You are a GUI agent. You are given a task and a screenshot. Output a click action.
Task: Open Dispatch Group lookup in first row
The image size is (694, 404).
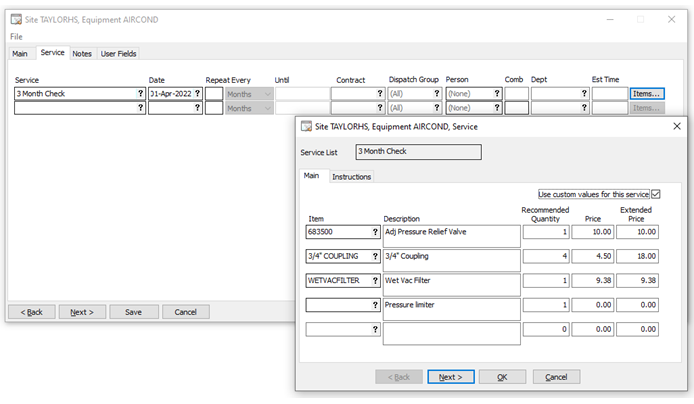(x=438, y=93)
